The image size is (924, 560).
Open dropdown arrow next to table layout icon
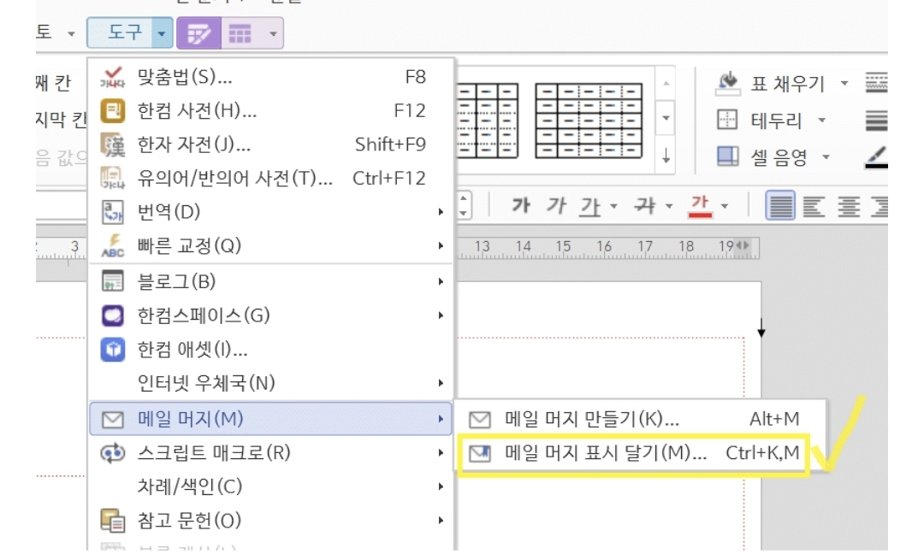pyautogui.click(x=273, y=33)
